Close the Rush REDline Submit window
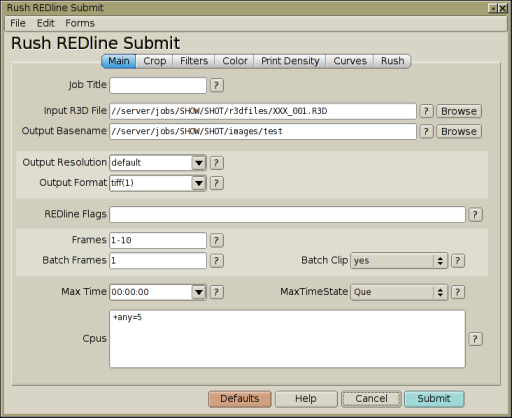 [503, 8]
